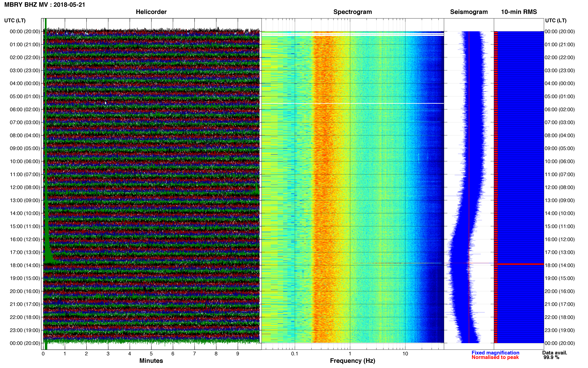
Task: Click the left '02:00 (22:00)' time label
Action: pos(25,57)
